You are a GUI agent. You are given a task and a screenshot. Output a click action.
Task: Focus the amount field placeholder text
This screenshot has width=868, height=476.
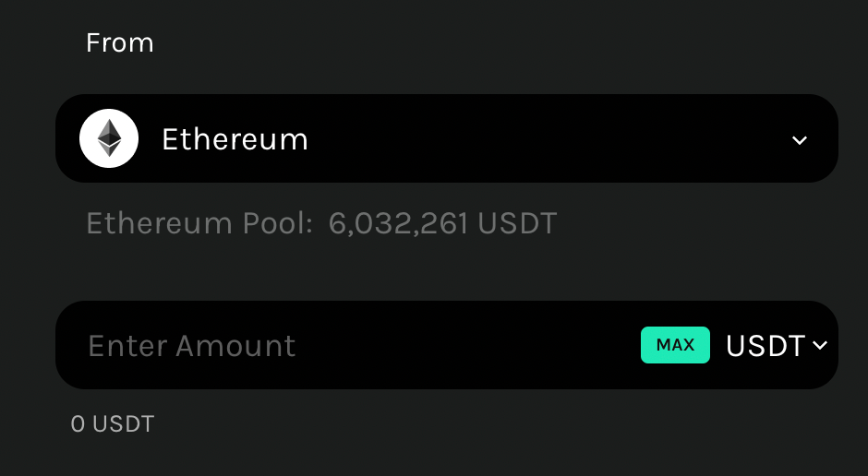(191, 346)
